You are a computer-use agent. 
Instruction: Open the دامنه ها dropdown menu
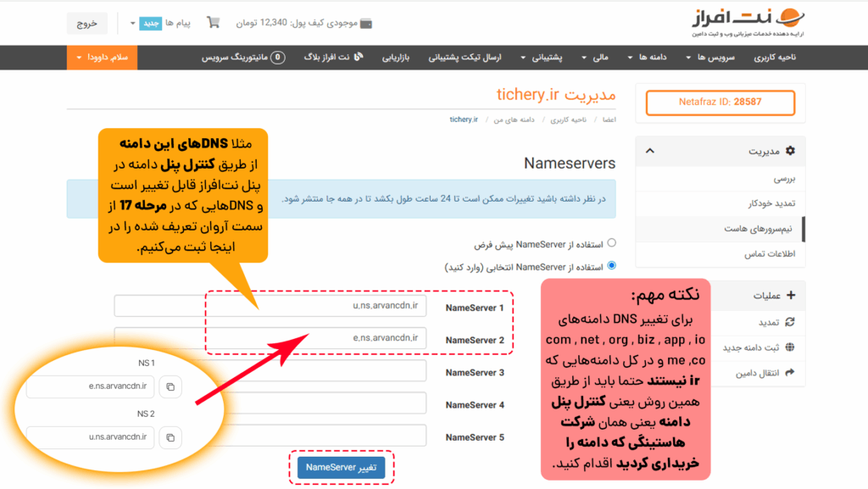(647, 57)
